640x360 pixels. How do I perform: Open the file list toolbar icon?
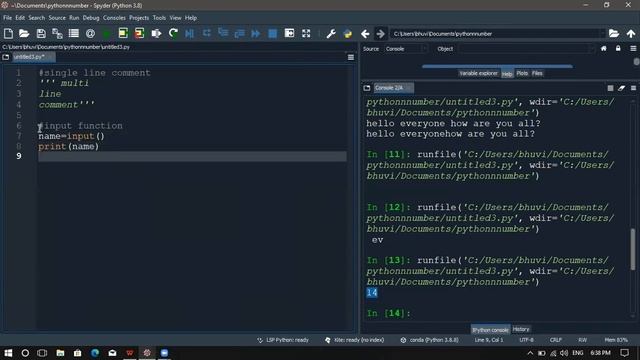coord(73,33)
